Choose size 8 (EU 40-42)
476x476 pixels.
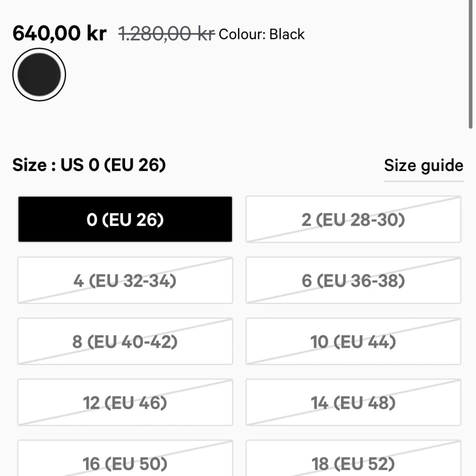(x=125, y=341)
